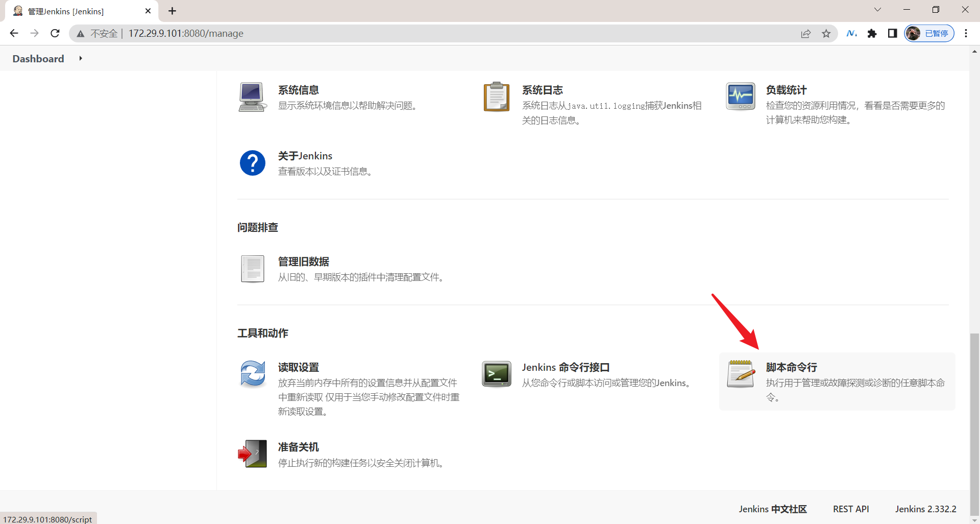Click the 停止执行新的构建任务以安全关闭计算机 description
The width and height of the screenshot is (980, 524).
[x=361, y=463]
